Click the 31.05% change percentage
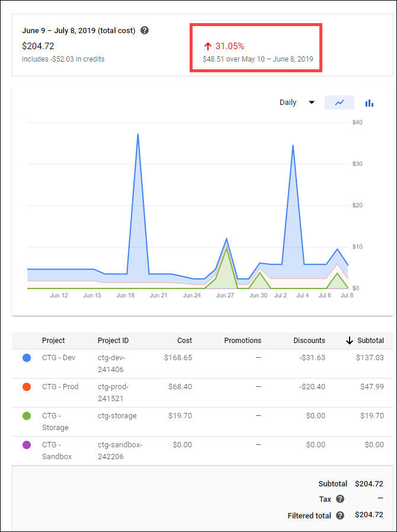Screen dimensions: 397x532 coord(229,46)
